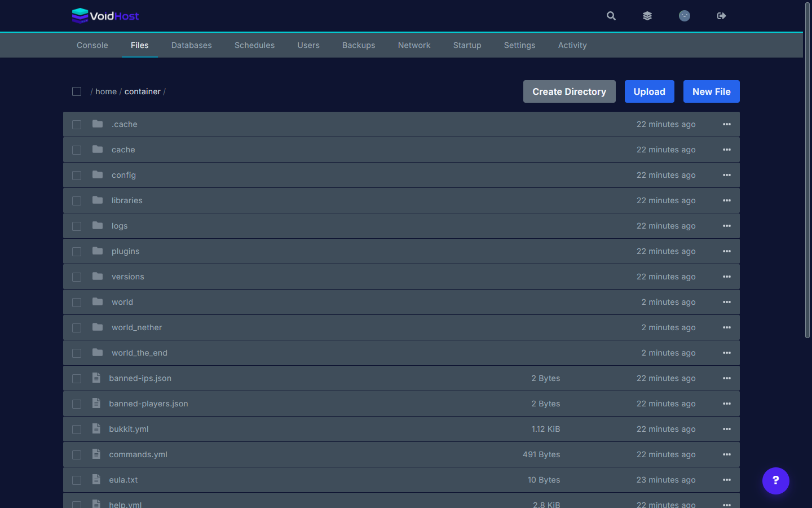Click container in the breadcrumb path

click(143, 91)
